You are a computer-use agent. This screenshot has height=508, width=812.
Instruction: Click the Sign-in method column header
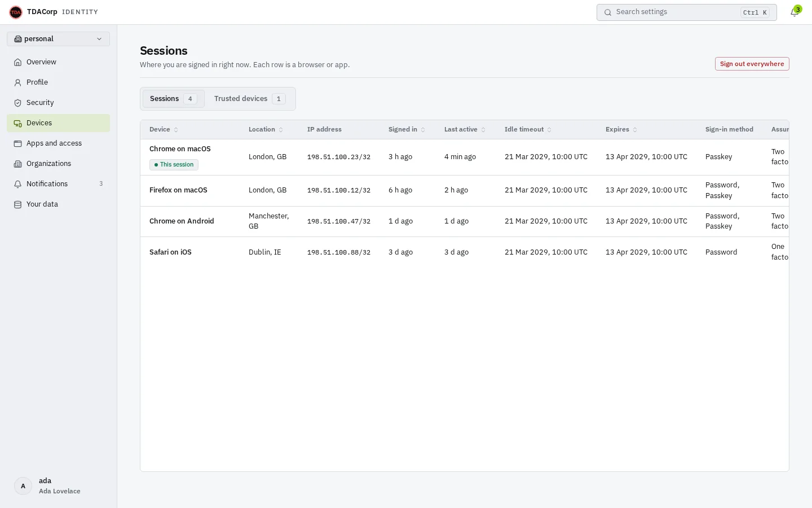tap(729, 129)
